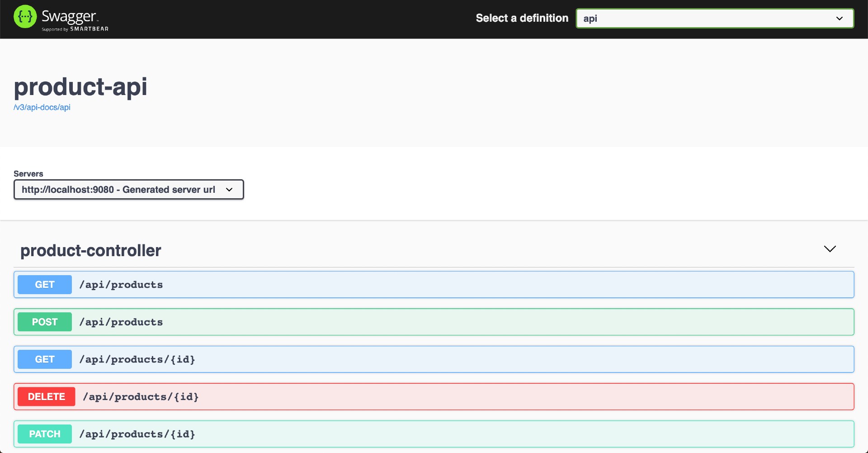
Task: Click the DELETE badge on /api/products/{id}
Action: [x=46, y=396]
